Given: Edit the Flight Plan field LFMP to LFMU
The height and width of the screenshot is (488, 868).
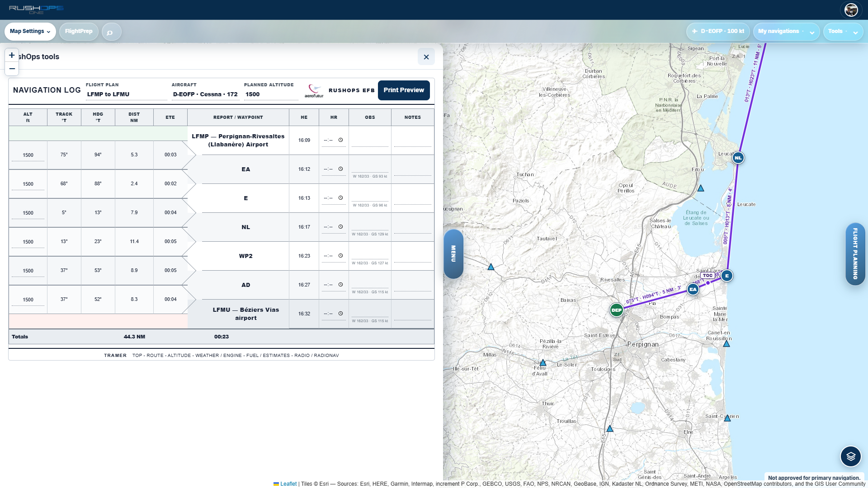Looking at the screenshot, I should 126,94.
